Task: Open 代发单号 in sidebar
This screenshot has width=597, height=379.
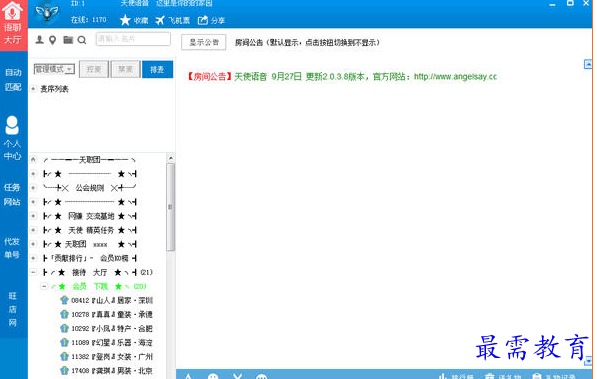Action: coord(12,248)
